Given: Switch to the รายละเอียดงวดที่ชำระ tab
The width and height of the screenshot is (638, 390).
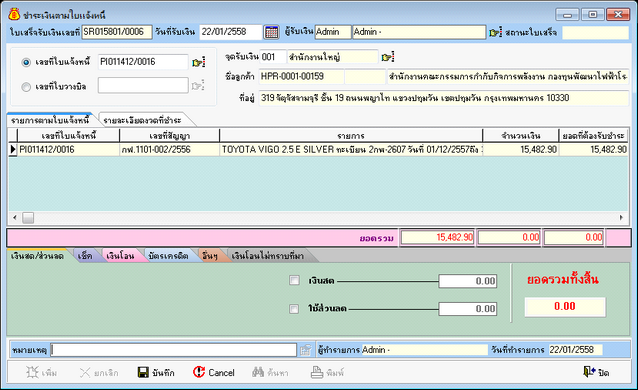Looking at the screenshot, I should pyautogui.click(x=142, y=120).
